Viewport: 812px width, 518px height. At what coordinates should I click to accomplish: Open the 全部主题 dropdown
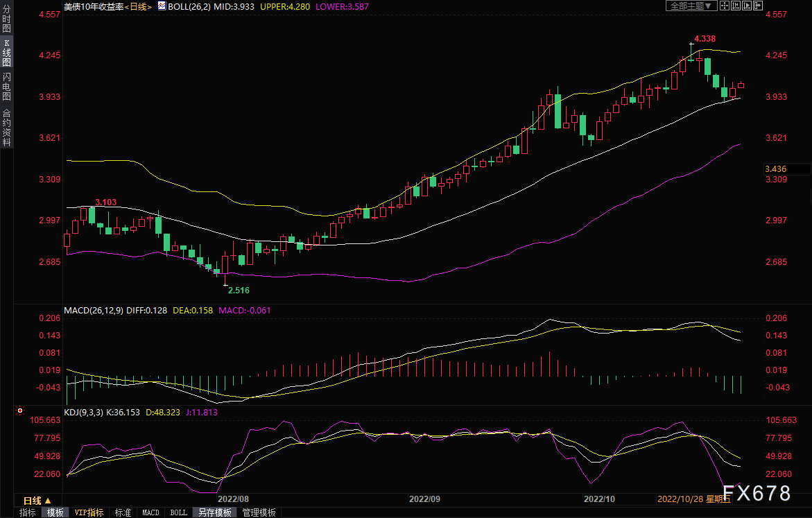[691, 6]
